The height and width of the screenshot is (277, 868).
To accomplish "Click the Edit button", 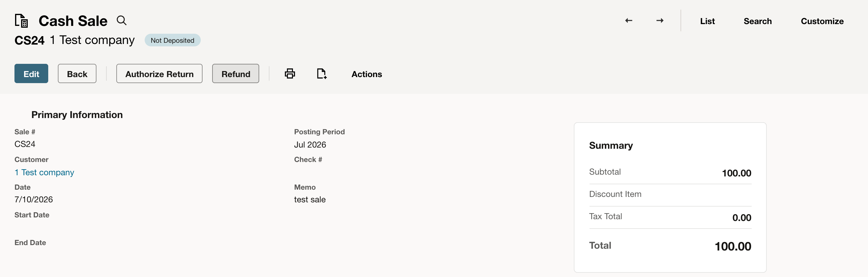I will pos(31,74).
